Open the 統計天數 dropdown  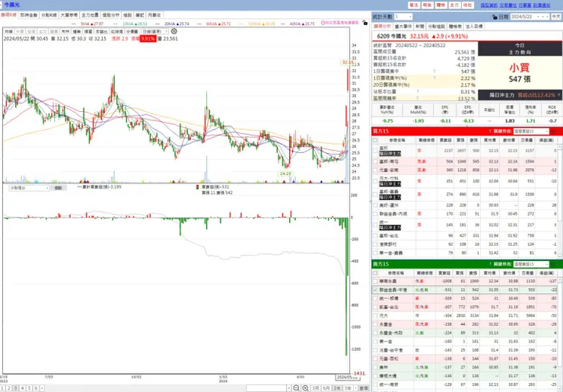[x=403, y=17]
